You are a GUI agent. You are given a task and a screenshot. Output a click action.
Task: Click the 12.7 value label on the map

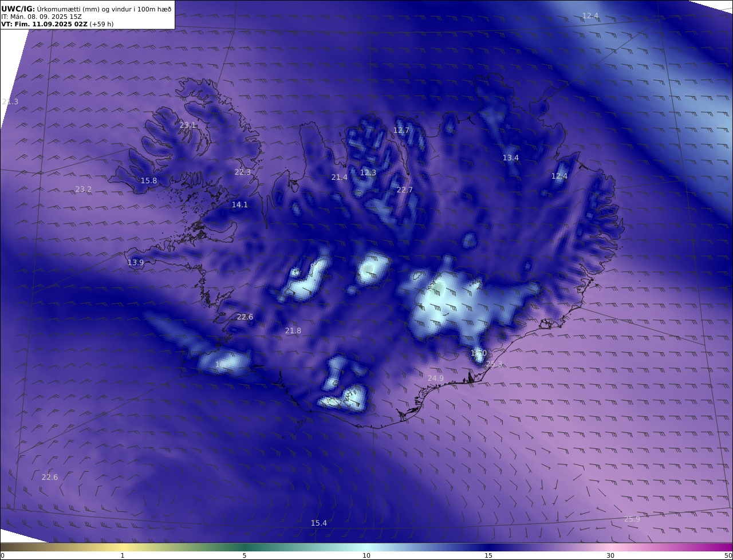401,130
